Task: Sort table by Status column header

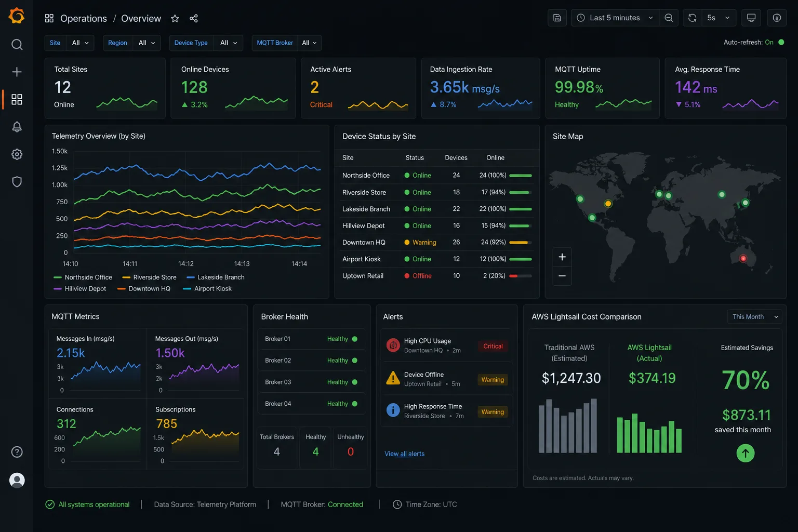Action: (415, 158)
